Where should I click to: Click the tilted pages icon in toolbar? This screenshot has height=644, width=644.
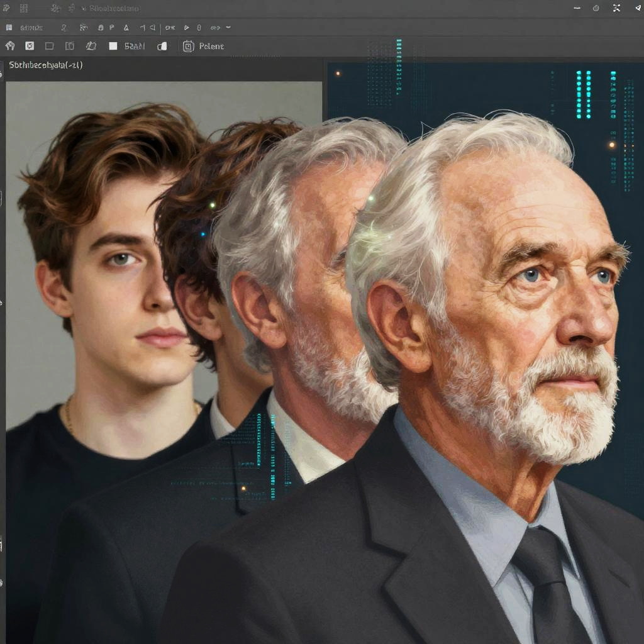pos(91,46)
